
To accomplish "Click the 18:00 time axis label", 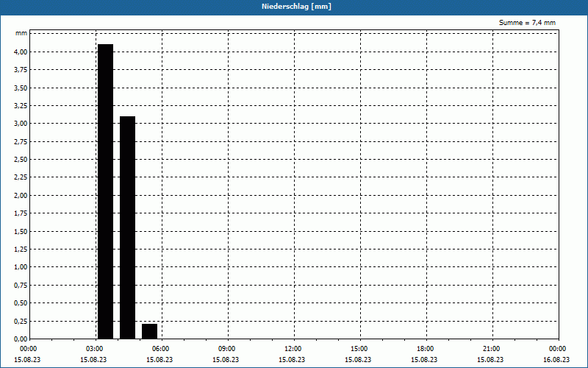I will click(x=426, y=349).
